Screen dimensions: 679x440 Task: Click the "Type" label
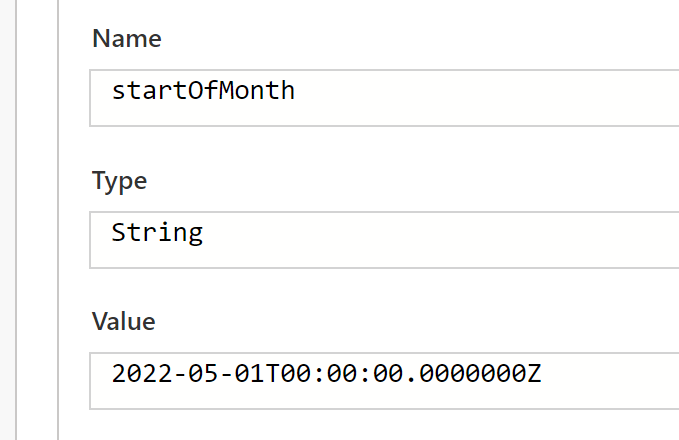(x=119, y=181)
